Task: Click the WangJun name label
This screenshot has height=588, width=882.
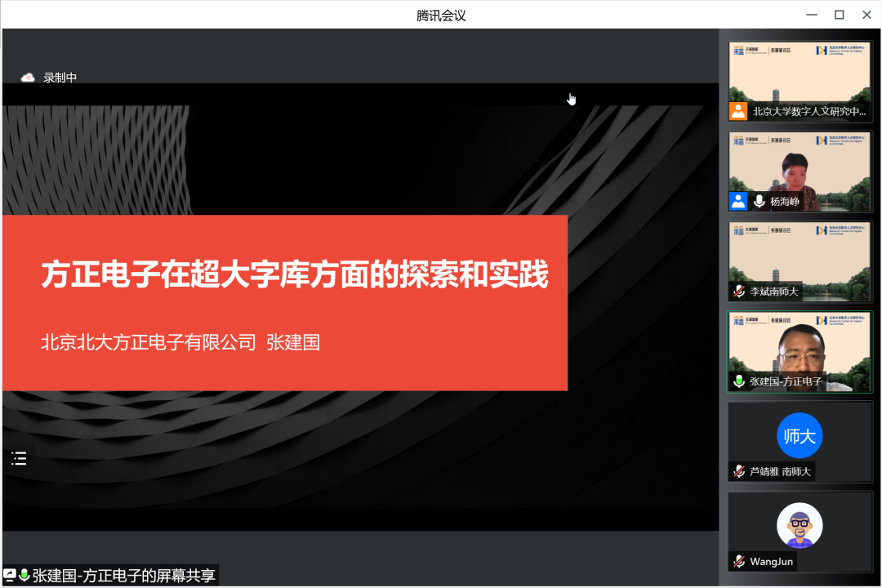Action: coord(771,562)
